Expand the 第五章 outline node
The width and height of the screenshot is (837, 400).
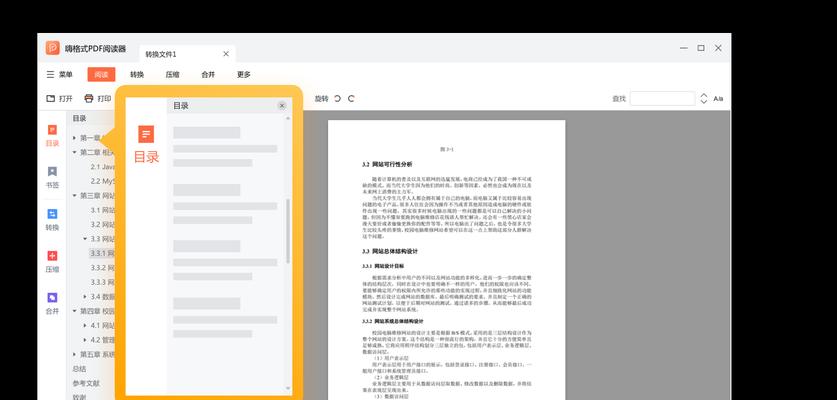[x=74, y=354]
